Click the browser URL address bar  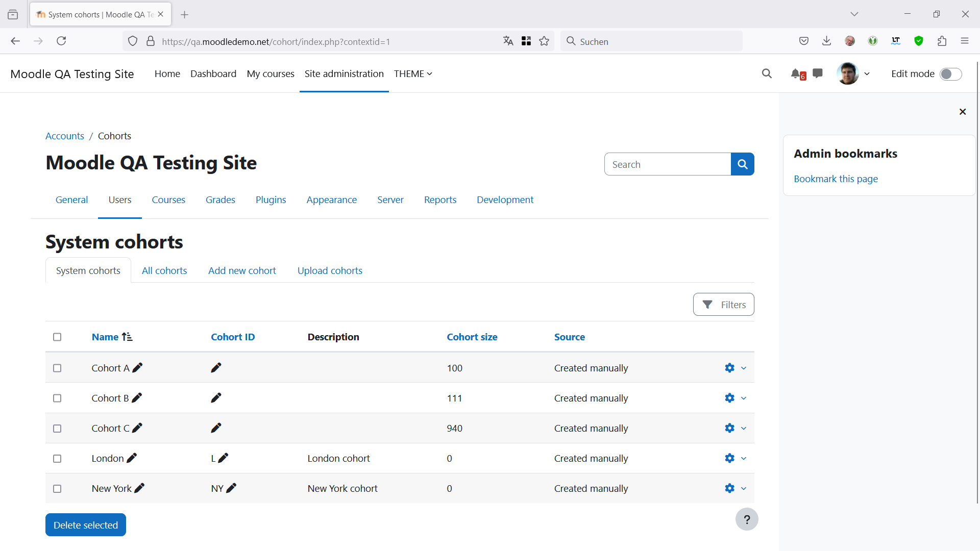pyautogui.click(x=327, y=41)
